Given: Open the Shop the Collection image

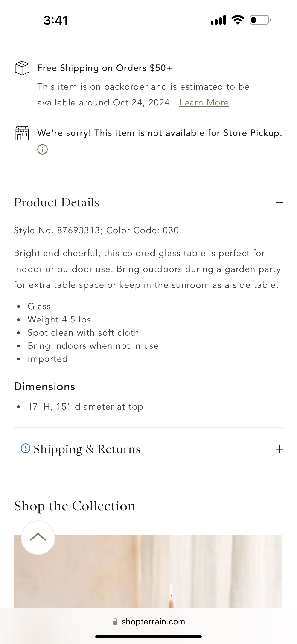Looking at the screenshot, I should tap(148, 571).
